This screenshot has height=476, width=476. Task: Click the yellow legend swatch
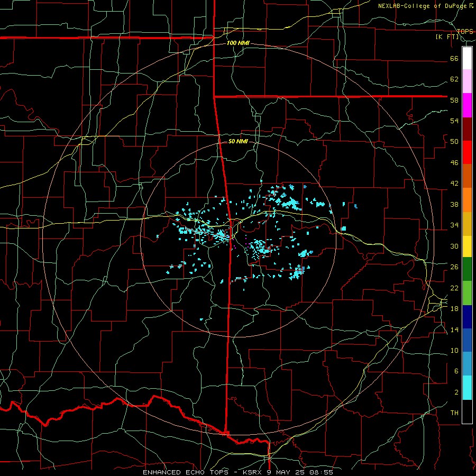(467, 246)
